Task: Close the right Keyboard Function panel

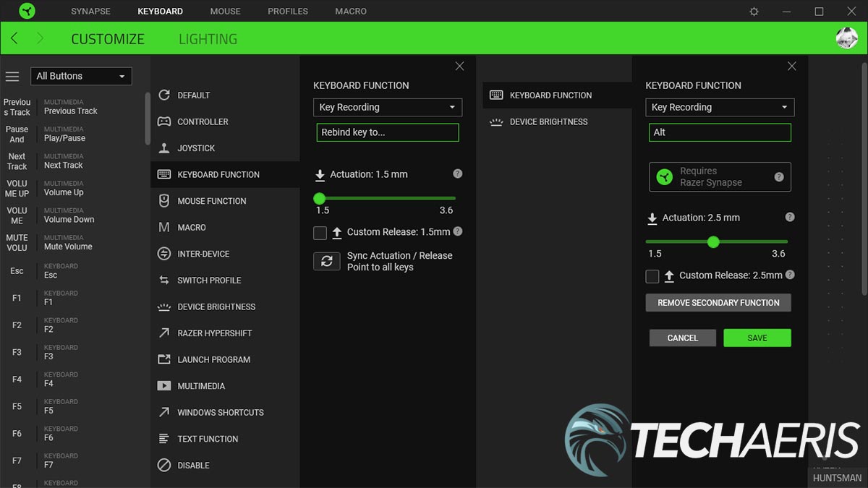Action: 791,66
